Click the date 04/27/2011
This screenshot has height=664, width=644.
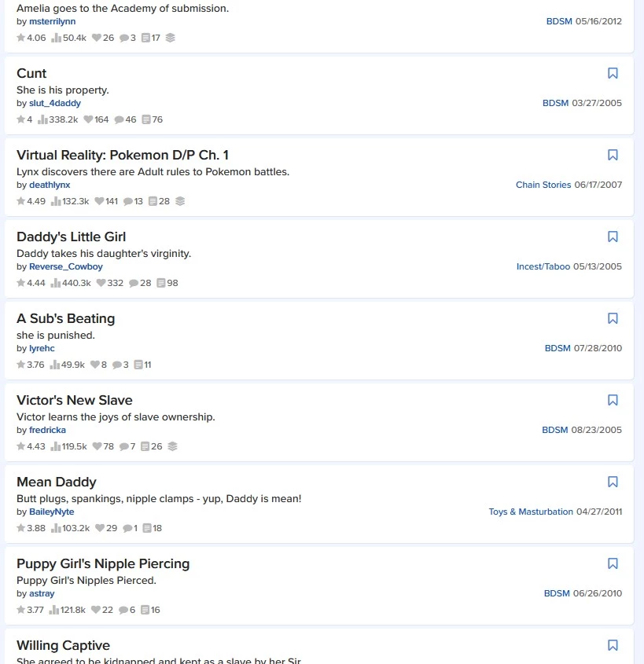coord(599,512)
